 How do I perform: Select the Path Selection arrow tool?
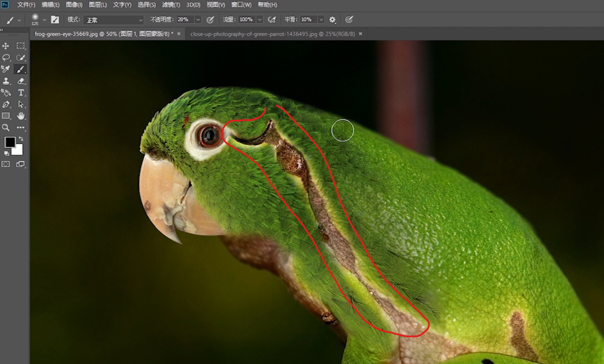click(21, 104)
